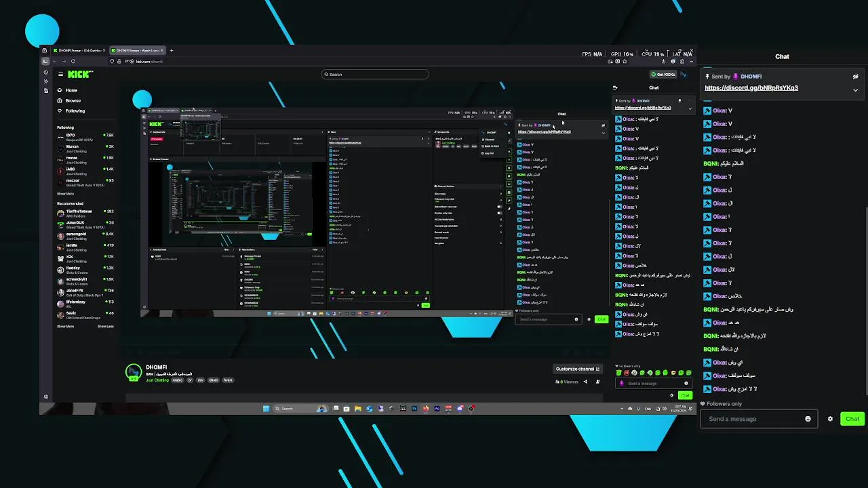Open discord.gg link in right Chat panel
Viewport: 868px width, 488px height.
coord(751,88)
